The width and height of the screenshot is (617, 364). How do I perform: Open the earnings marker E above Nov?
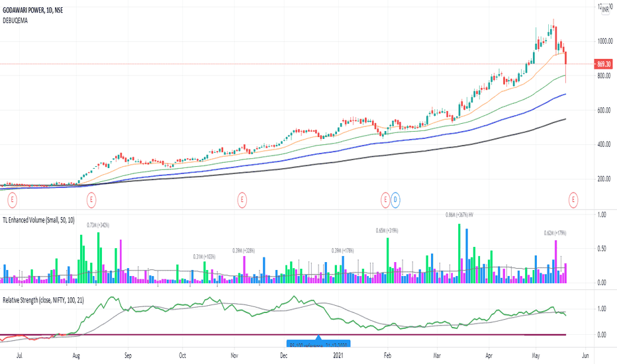tap(242, 200)
